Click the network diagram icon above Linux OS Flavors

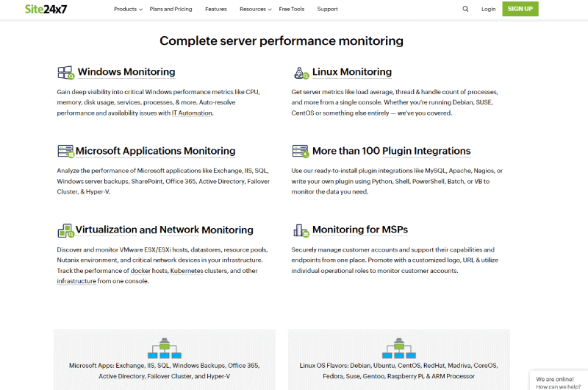point(399,348)
